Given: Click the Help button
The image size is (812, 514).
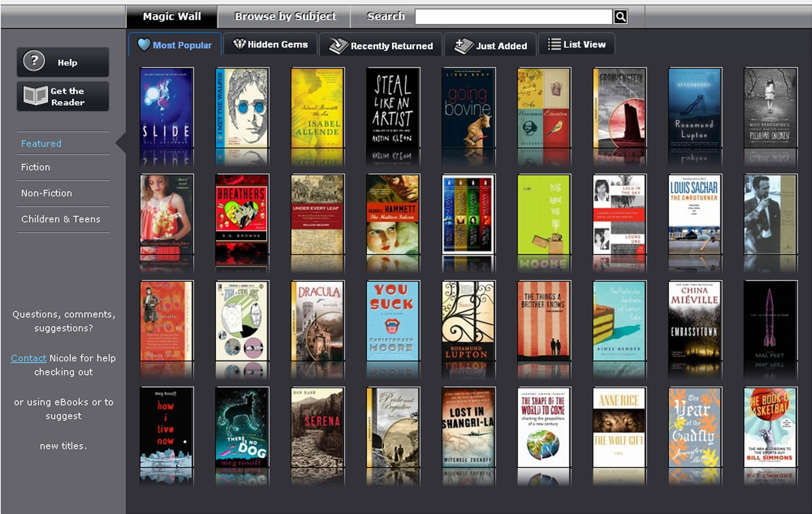Looking at the screenshot, I should (x=63, y=62).
